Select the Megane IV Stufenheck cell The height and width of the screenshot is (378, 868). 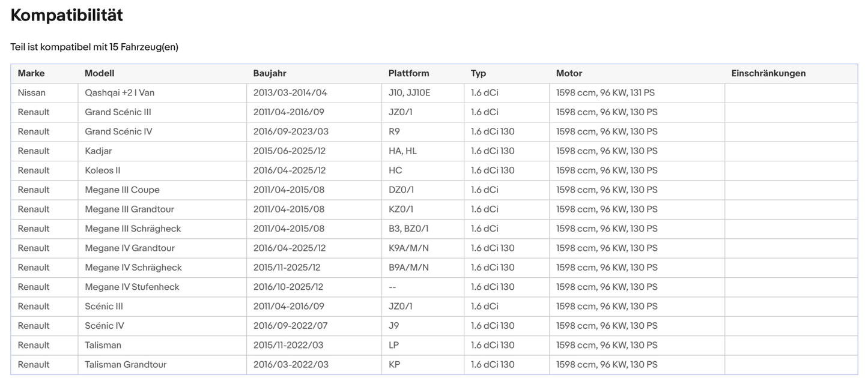pos(132,287)
